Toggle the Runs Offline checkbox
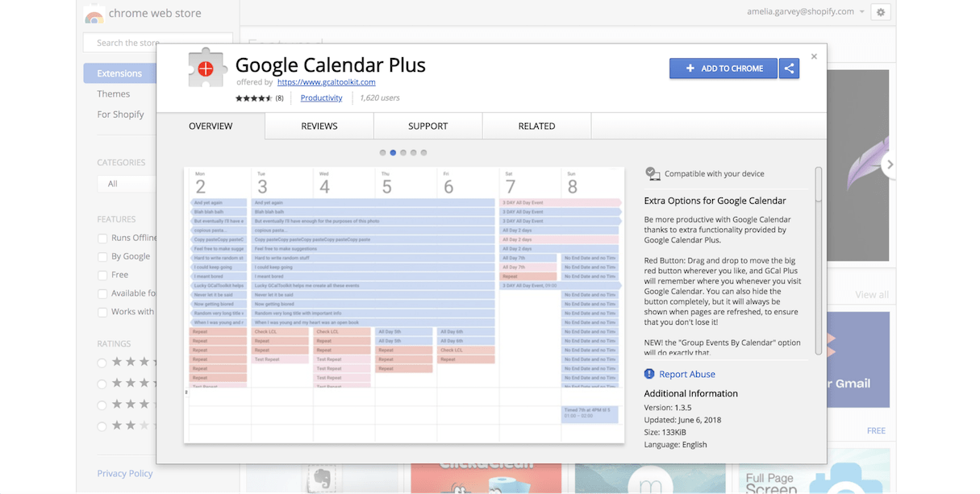The width and height of the screenshot is (980, 494). coord(102,239)
